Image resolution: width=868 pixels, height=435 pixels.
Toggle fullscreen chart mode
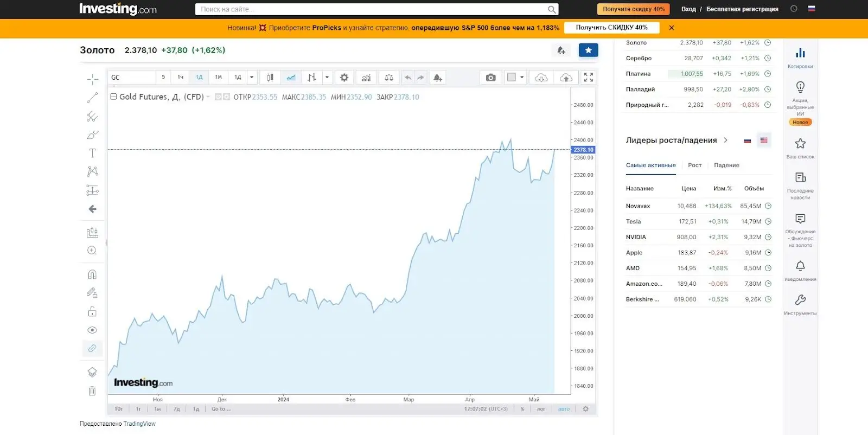[x=589, y=78]
